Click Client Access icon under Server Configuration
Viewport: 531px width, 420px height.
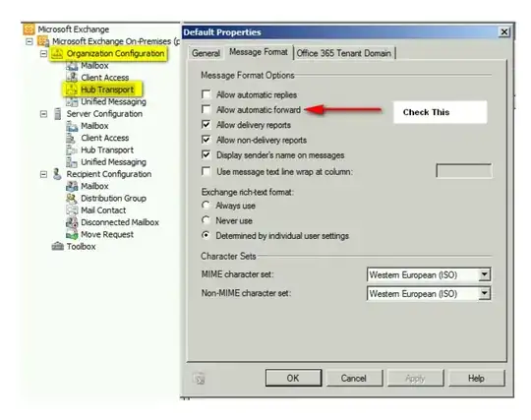pos(71,138)
